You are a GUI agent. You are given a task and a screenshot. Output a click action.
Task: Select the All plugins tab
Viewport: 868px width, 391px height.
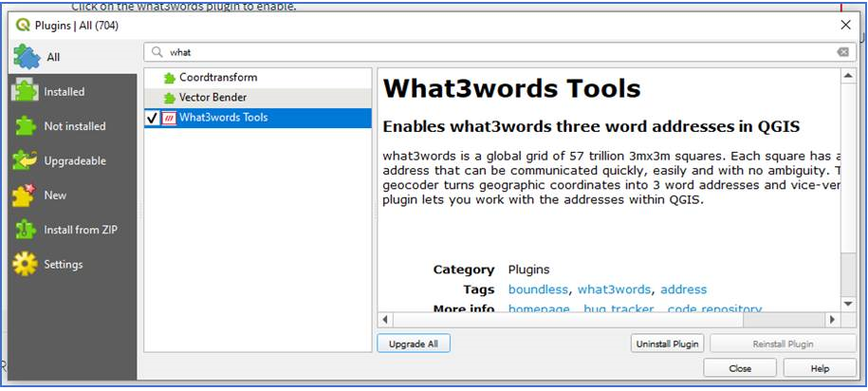[72, 57]
